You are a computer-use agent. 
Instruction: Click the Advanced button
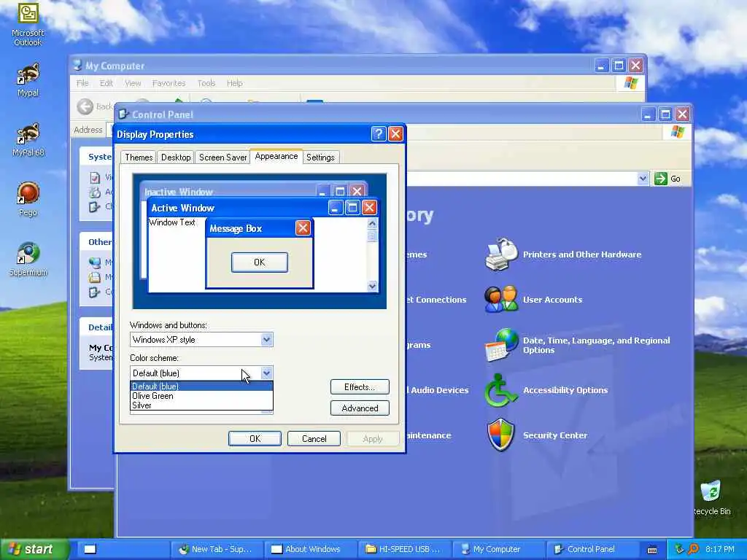pyautogui.click(x=360, y=408)
